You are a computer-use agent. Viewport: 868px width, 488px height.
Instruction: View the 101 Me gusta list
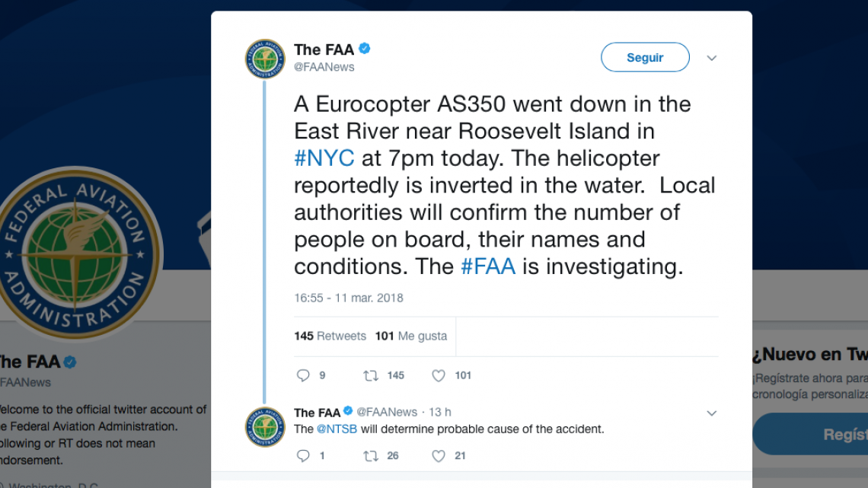pos(410,335)
